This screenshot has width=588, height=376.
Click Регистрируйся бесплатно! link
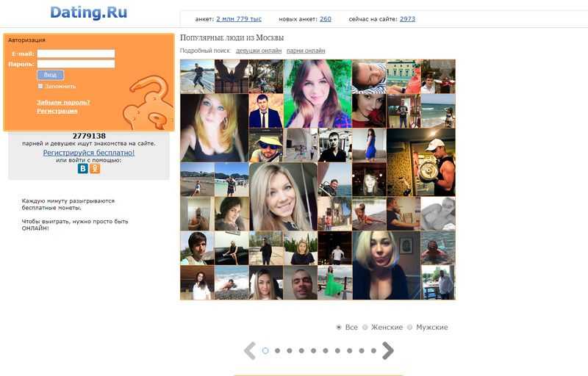(88, 153)
